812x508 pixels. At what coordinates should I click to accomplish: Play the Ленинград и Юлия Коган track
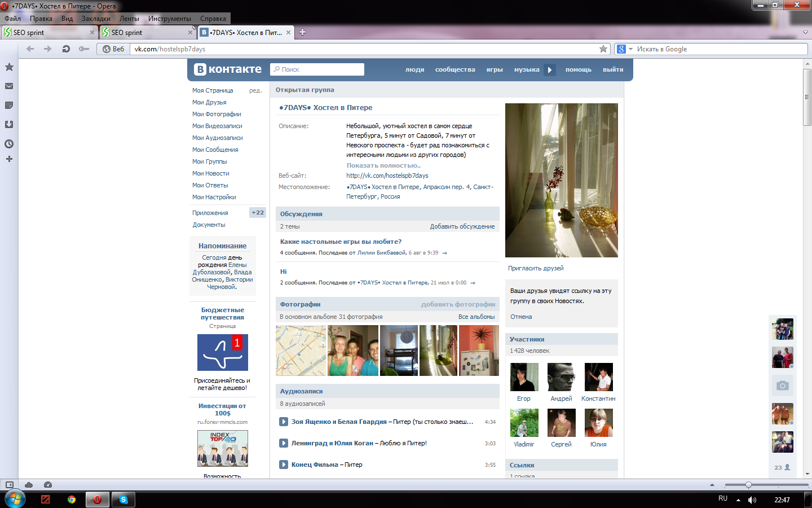(284, 443)
